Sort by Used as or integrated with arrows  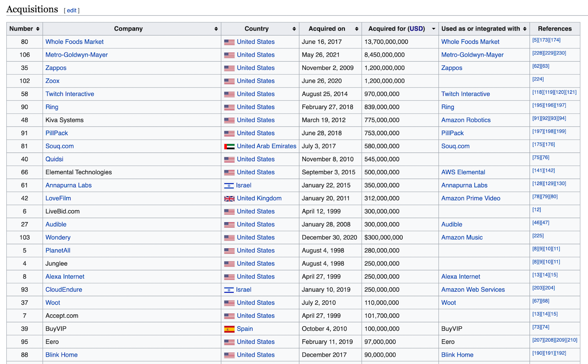(525, 29)
